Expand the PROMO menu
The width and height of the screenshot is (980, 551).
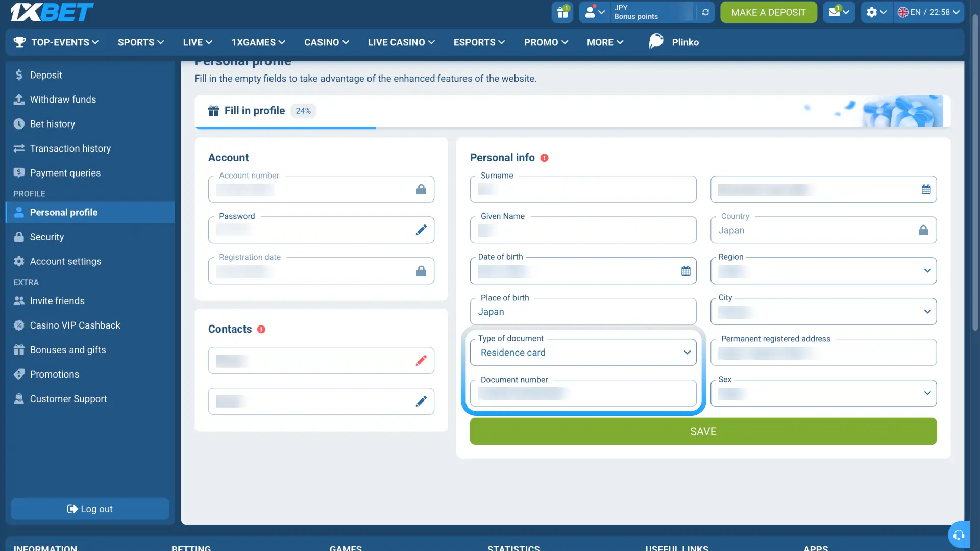[x=546, y=42]
